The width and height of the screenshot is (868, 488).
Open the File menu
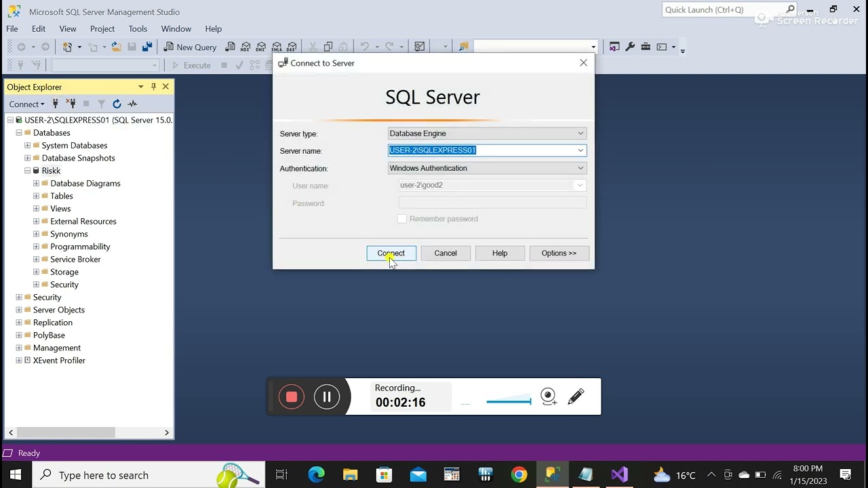(12, 28)
